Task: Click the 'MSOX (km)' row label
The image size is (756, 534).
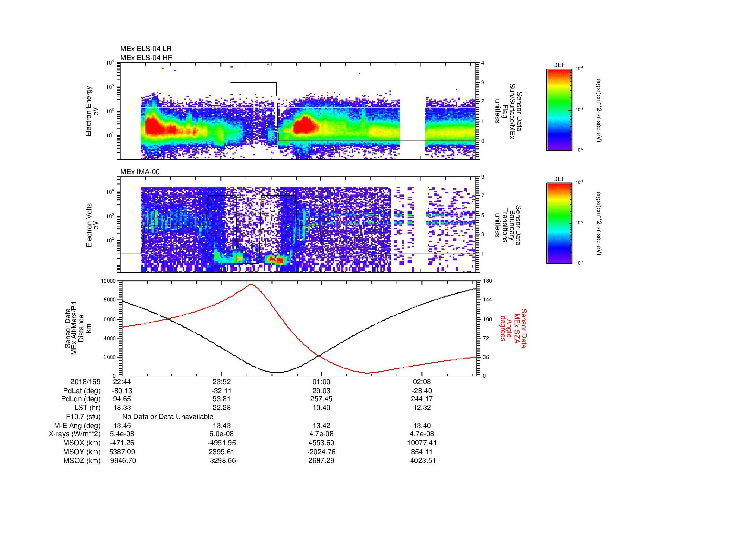Action: coord(82,443)
